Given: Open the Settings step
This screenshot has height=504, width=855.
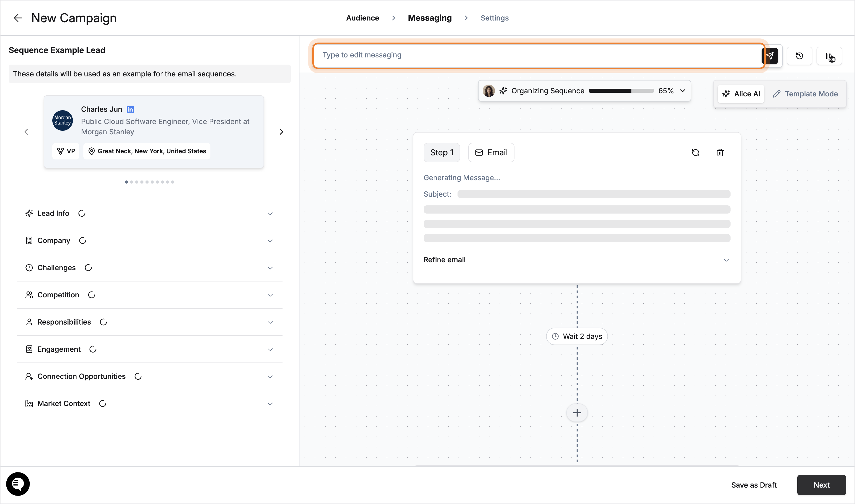Looking at the screenshot, I should tap(494, 18).
